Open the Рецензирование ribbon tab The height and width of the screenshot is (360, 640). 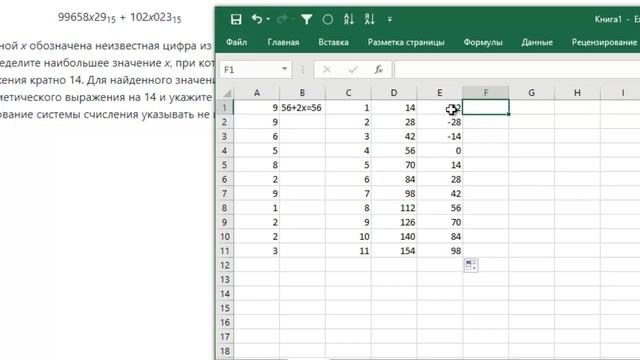(x=604, y=42)
